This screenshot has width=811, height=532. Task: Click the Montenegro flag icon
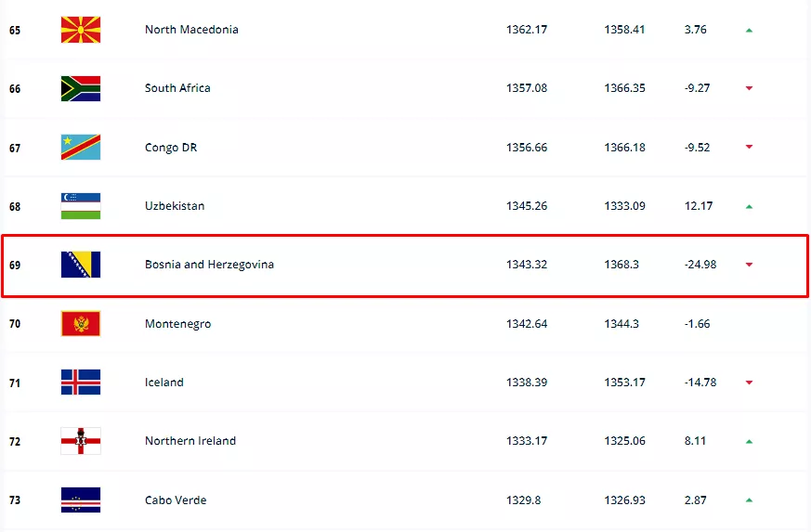81,324
